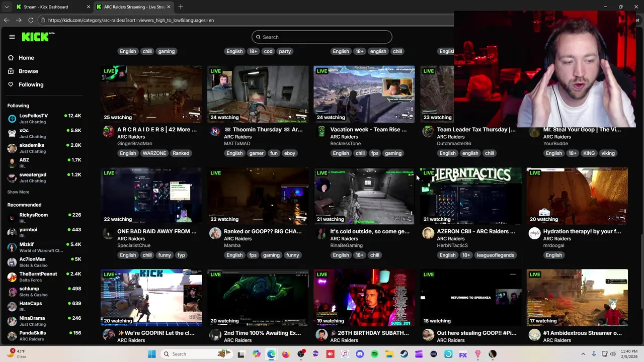Open the hamburger menu next to the Kick logo
The height and width of the screenshot is (362, 644).
point(12,37)
